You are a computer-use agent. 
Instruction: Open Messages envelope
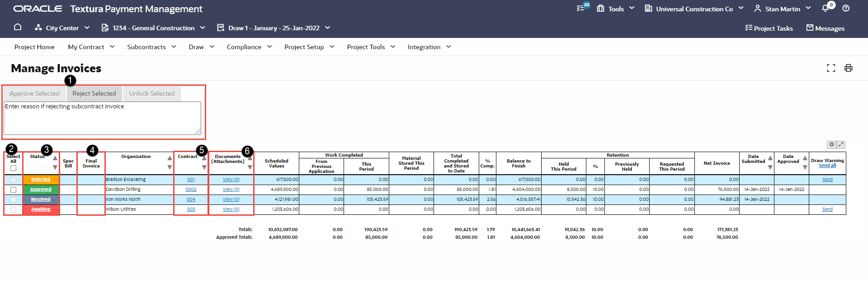coord(826,28)
